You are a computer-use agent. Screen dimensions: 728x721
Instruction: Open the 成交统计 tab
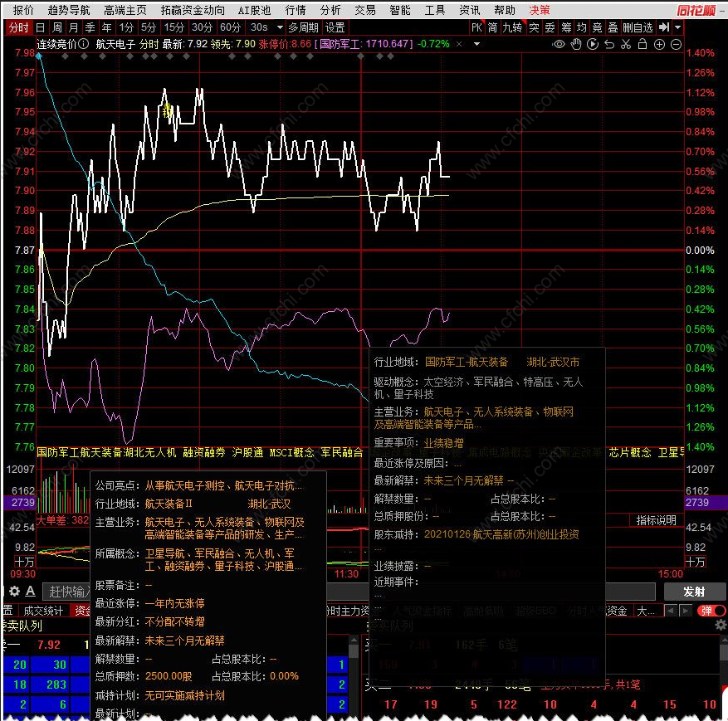point(43,611)
